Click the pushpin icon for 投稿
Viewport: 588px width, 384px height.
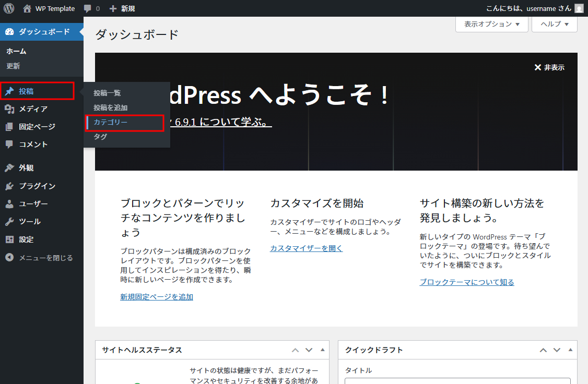pos(9,91)
